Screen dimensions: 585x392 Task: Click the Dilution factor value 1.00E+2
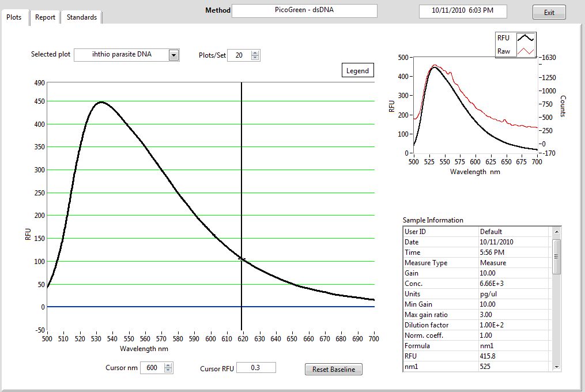pyautogui.click(x=492, y=325)
